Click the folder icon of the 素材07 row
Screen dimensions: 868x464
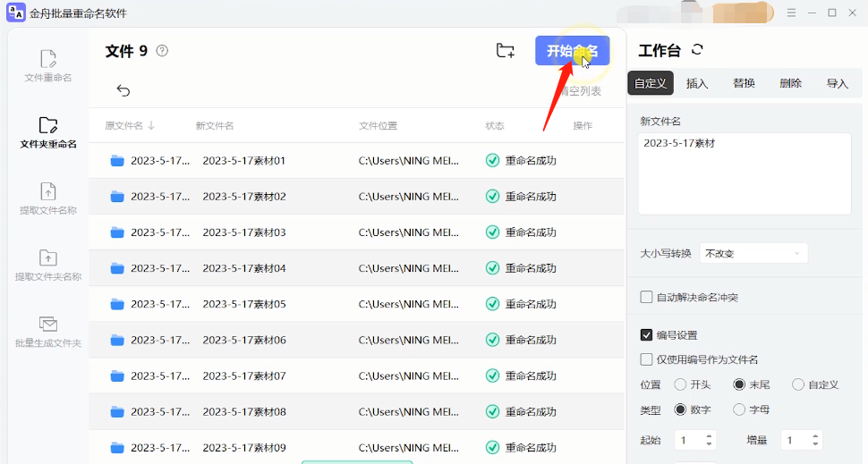click(117, 376)
